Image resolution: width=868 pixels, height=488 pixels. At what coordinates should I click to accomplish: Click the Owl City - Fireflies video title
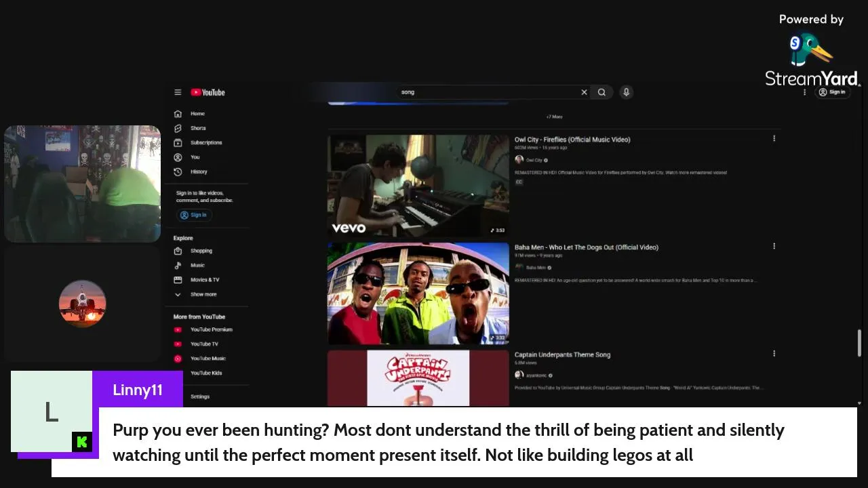click(572, 140)
